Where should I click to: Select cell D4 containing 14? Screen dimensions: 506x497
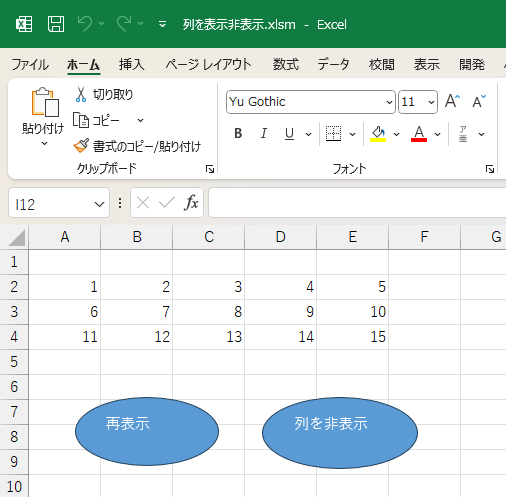point(281,337)
